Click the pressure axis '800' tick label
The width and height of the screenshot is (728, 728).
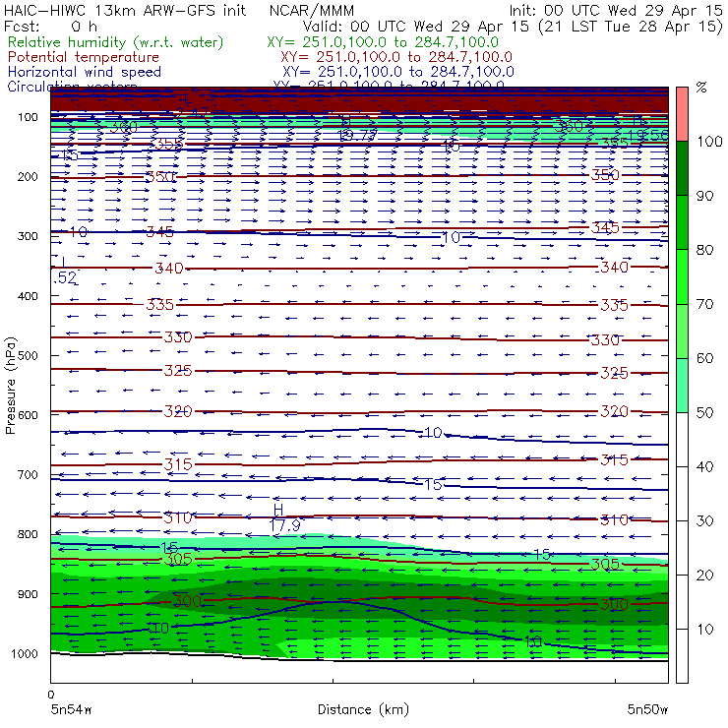[x=28, y=534]
